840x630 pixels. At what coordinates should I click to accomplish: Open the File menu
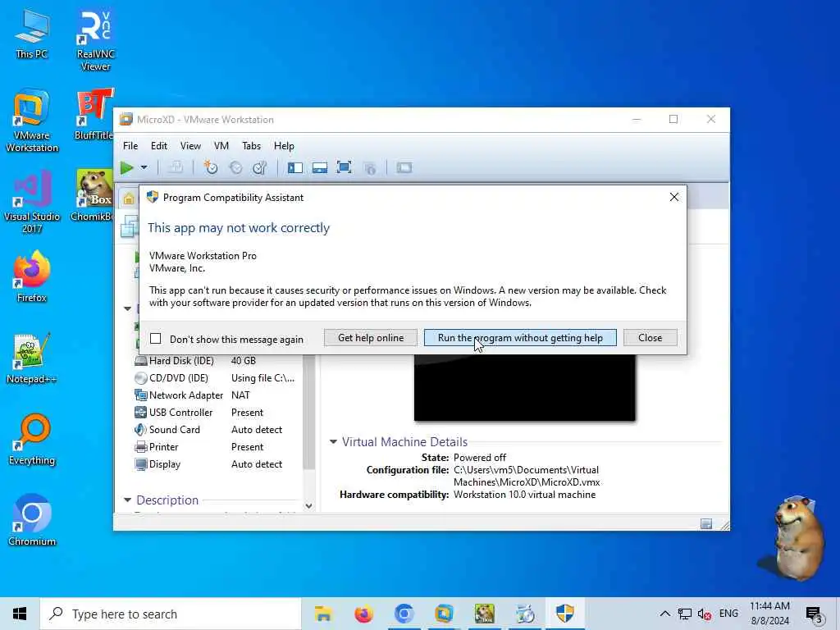130,146
